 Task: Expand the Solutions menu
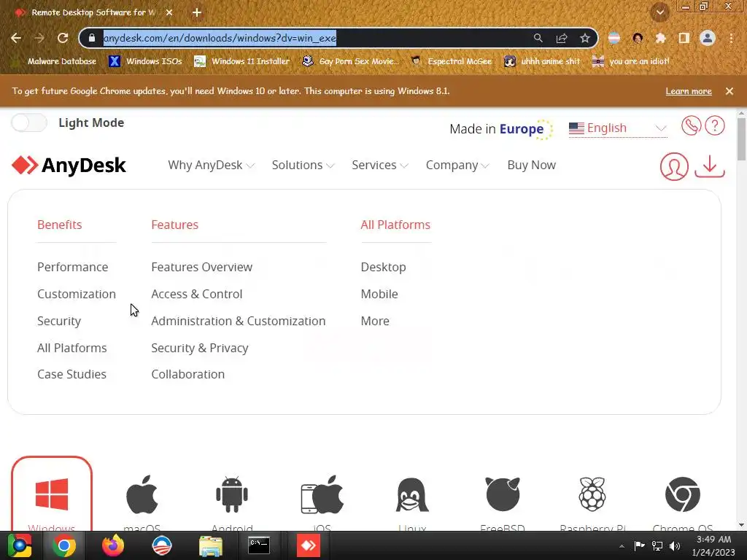(303, 166)
